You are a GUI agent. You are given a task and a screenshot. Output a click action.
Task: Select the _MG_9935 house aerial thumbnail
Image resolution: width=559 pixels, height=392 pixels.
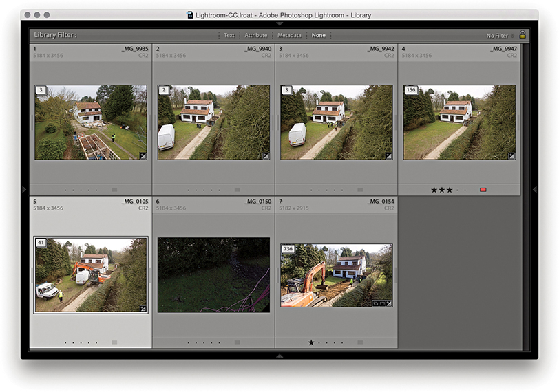click(x=91, y=122)
